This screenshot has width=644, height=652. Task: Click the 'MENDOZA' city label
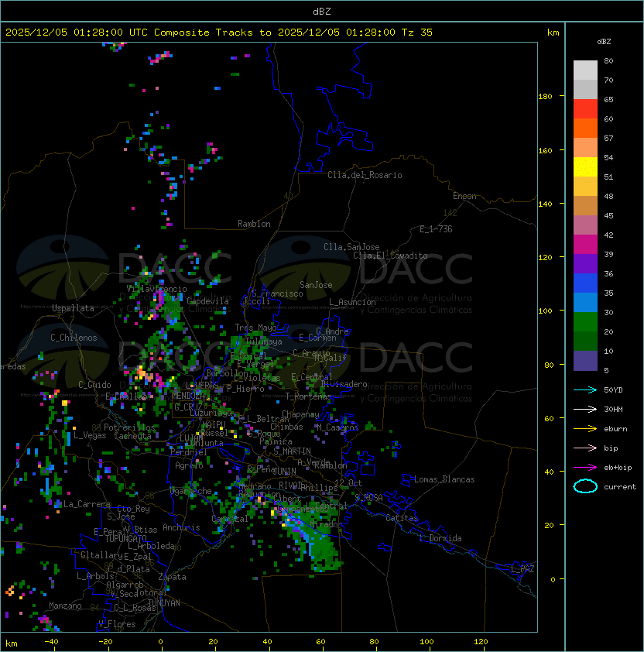point(188,395)
